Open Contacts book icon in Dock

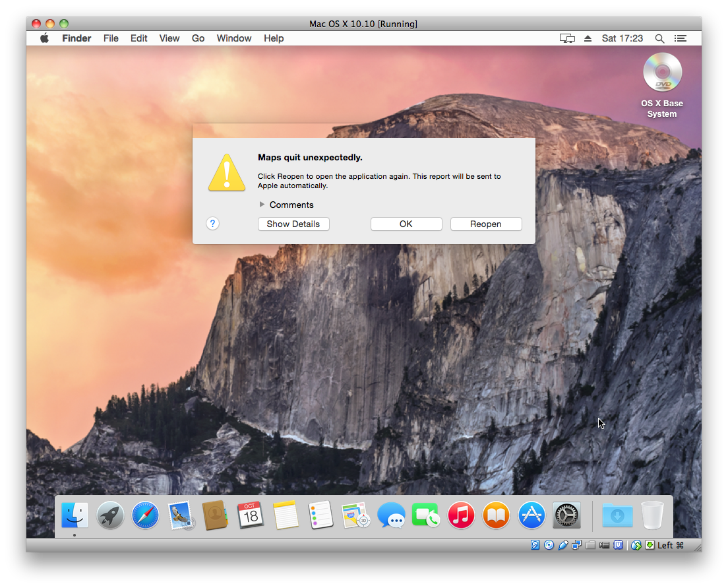point(216,515)
